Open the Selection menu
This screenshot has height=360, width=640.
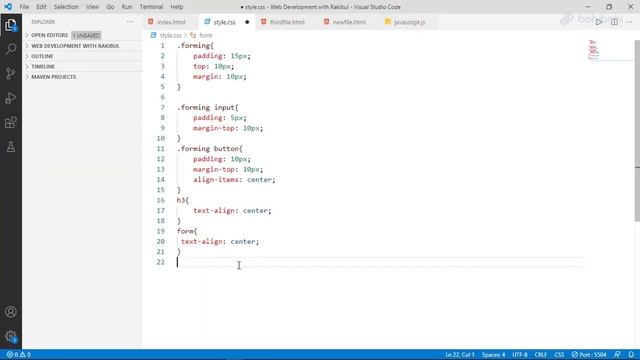tap(66, 7)
